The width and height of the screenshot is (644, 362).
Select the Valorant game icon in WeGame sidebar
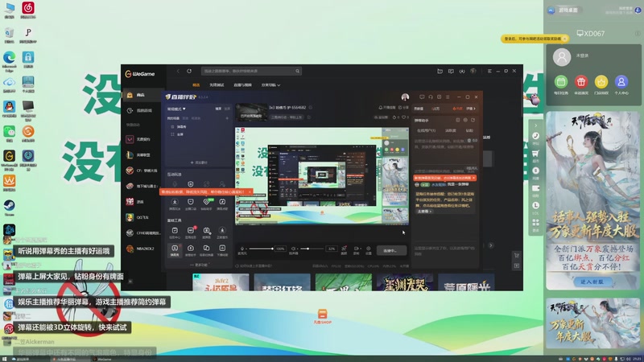[130, 139]
